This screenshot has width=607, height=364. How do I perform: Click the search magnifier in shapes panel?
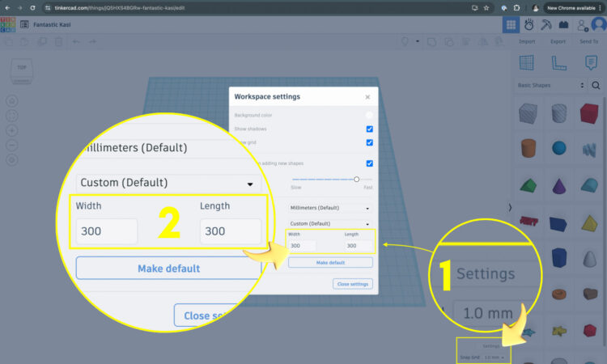pos(596,85)
